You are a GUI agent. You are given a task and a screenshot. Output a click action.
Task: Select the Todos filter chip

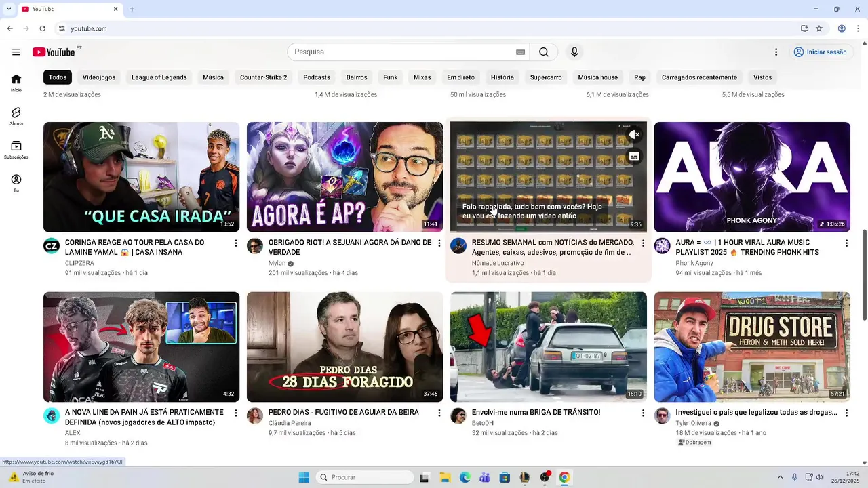click(58, 77)
